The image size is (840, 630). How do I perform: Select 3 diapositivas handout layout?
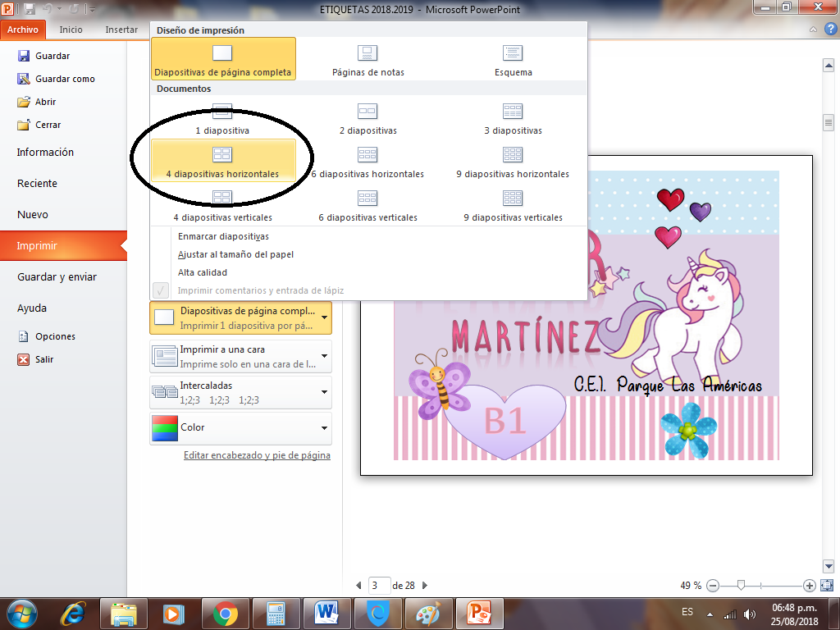tap(514, 118)
